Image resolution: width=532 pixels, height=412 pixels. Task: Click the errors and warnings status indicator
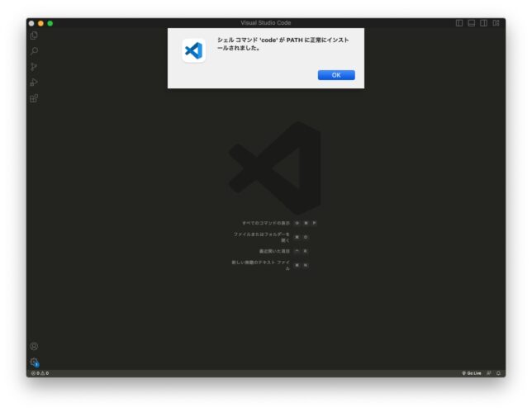coord(40,373)
